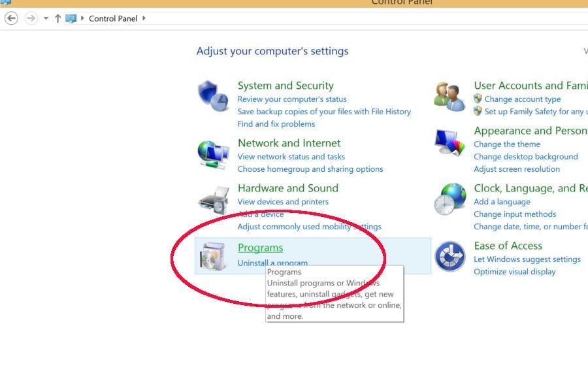Open Change date, time, or number formats
This screenshot has height=392, width=588.
coord(531,227)
